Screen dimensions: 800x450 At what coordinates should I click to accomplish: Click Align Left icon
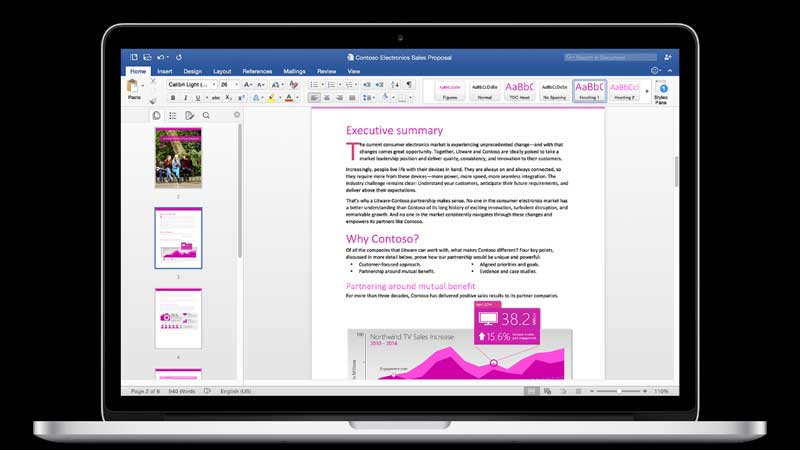[x=314, y=97]
